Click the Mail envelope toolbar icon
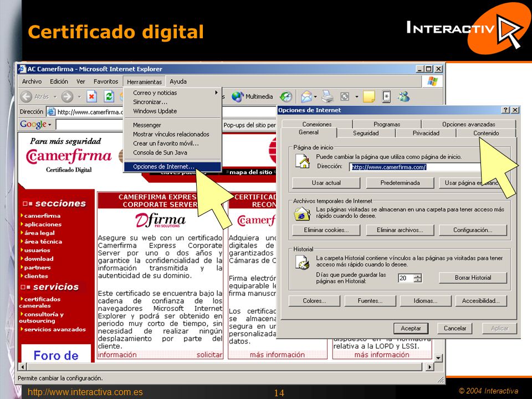 306,96
